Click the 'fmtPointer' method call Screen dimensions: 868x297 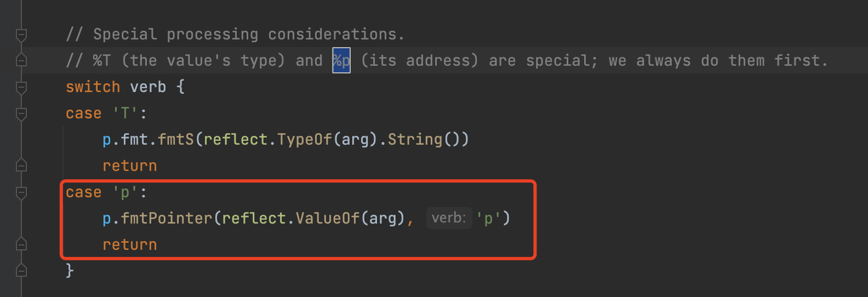(167, 219)
